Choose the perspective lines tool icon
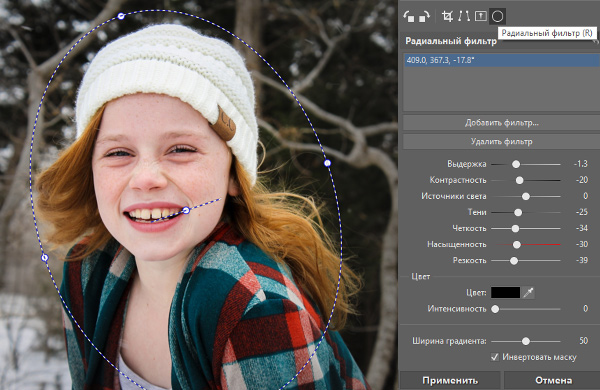 464,16
